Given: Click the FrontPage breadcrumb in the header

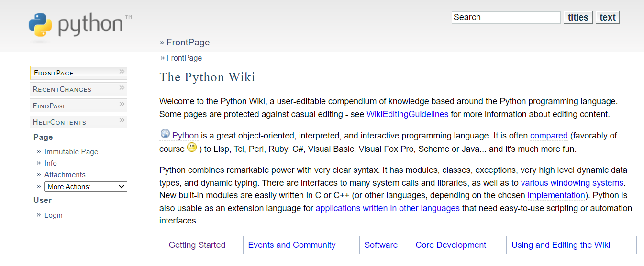Looking at the screenshot, I should 188,43.
